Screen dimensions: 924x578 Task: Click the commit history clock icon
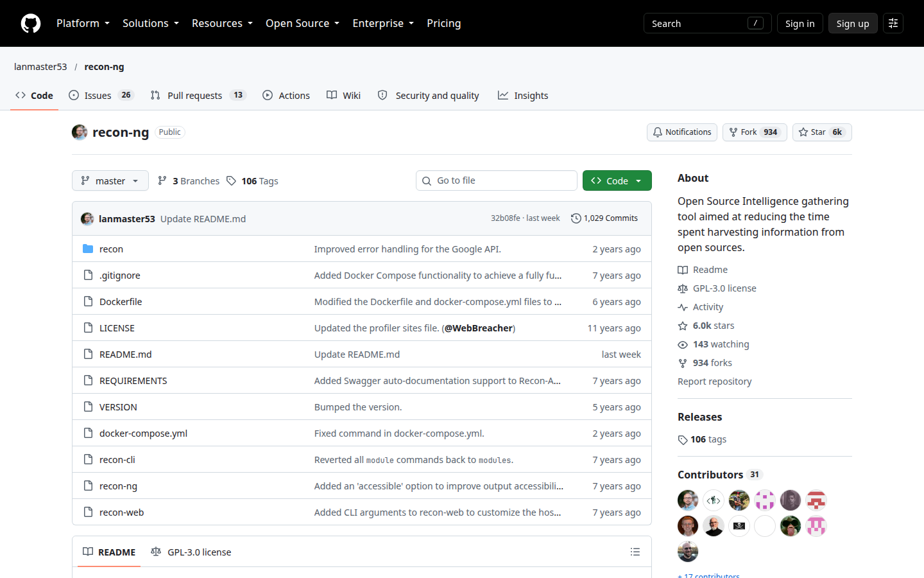point(576,218)
